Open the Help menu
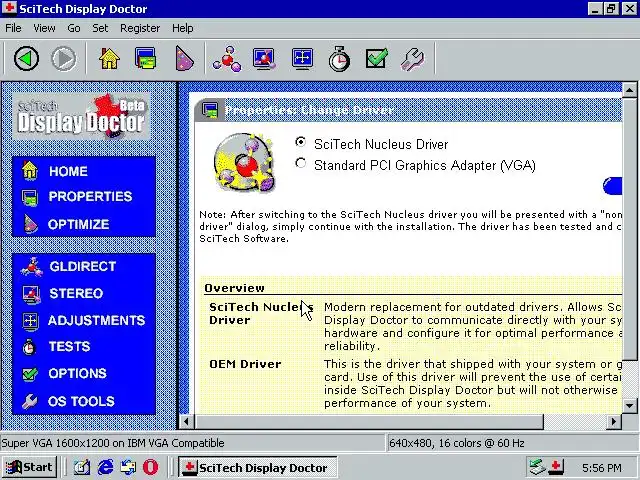Image resolution: width=640 pixels, height=480 pixels. (182, 28)
